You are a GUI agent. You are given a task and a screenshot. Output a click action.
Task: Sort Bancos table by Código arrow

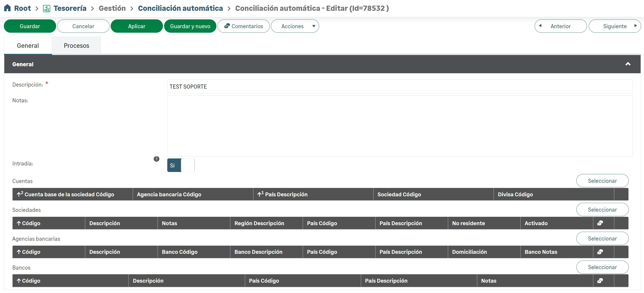(x=19, y=281)
